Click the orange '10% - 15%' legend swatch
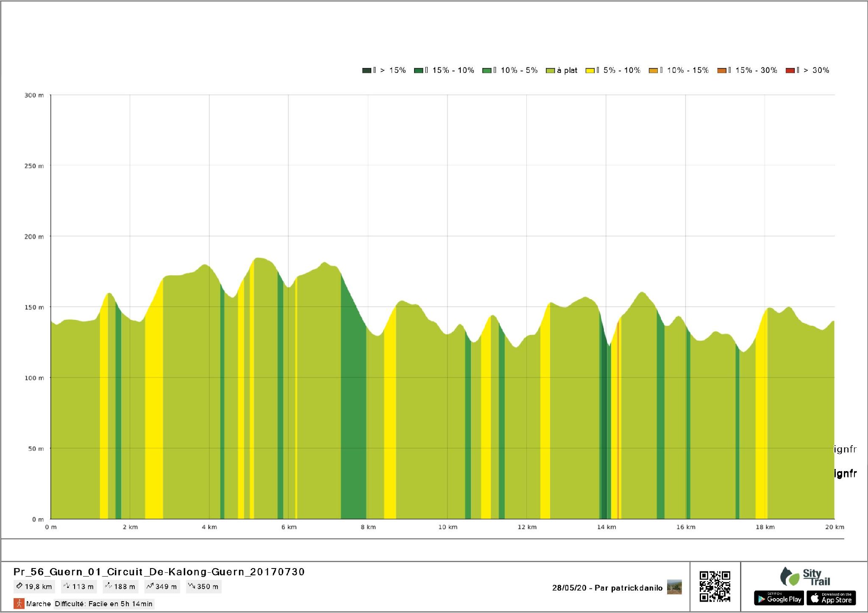This screenshot has width=868, height=613. (x=653, y=70)
